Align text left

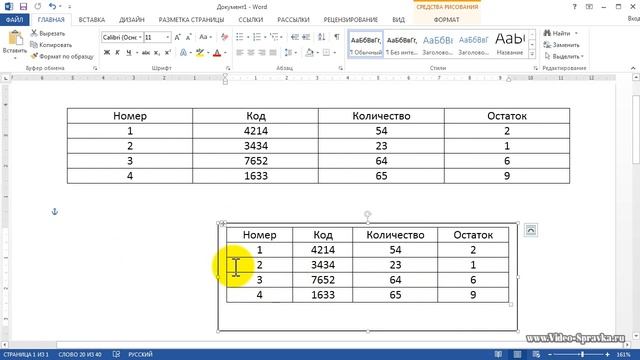[240, 53]
